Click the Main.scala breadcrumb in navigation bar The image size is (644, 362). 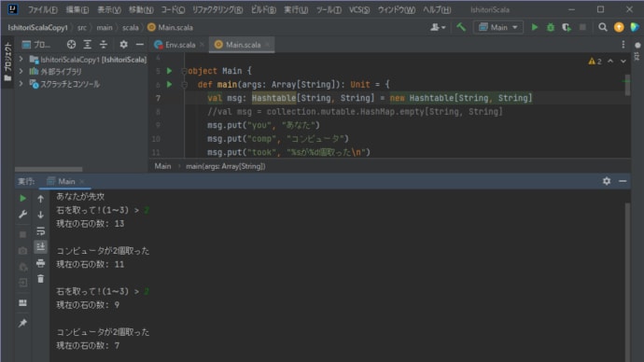click(x=170, y=27)
